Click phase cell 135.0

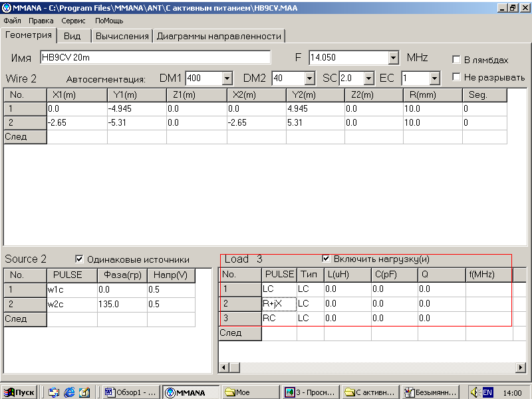(122, 305)
